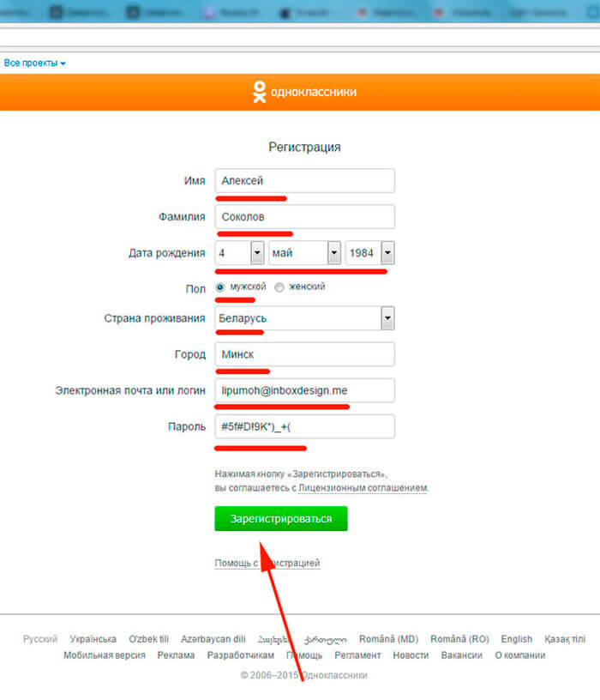
Task: Open the birth year dropdown 1984
Action: point(369,253)
